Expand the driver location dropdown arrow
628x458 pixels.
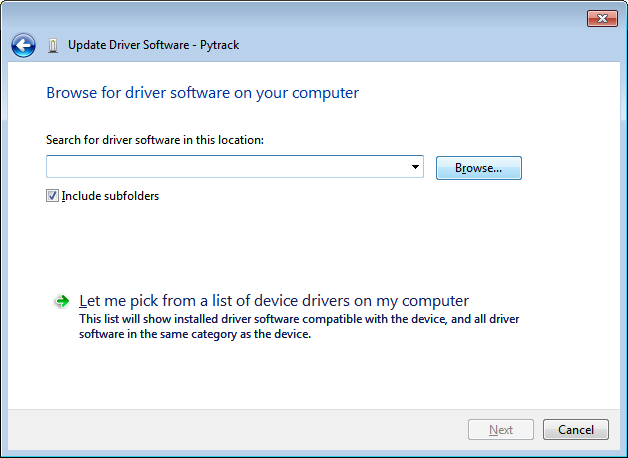tap(415, 168)
